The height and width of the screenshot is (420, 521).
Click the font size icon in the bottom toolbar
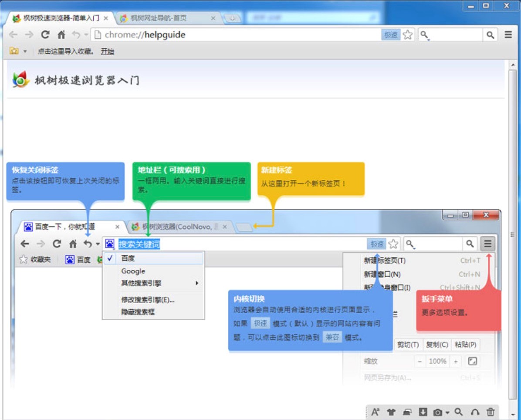pos(375,412)
